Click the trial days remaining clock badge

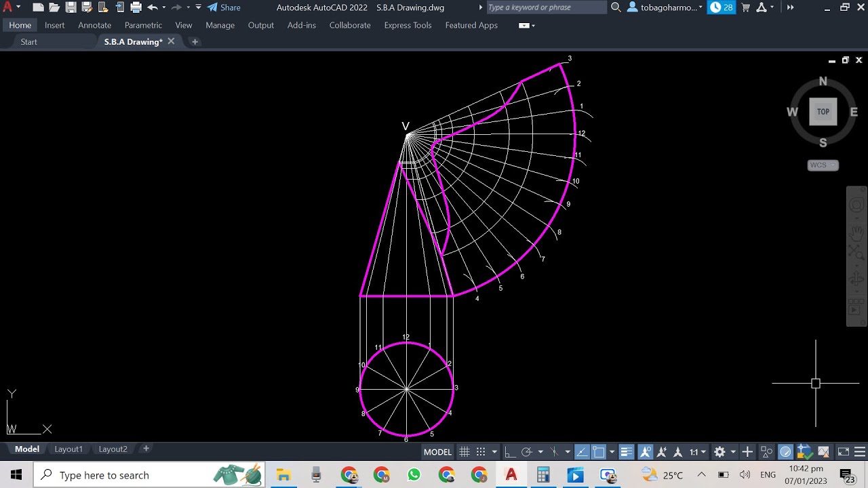pyautogui.click(x=722, y=7)
